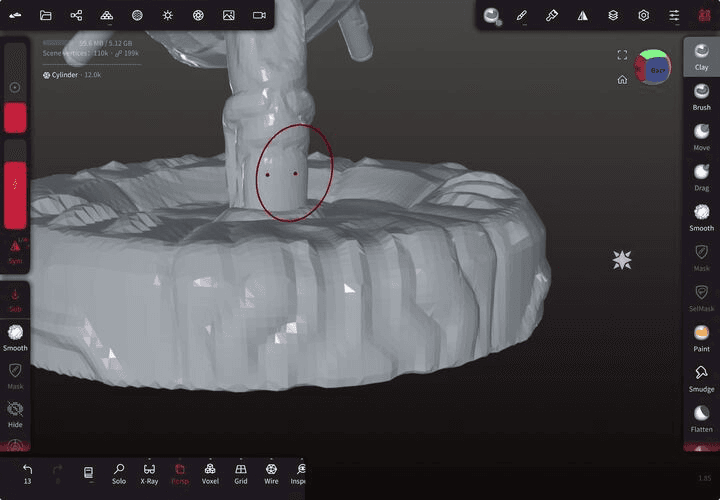Image resolution: width=720 pixels, height=500 pixels.
Task: Open the symmetry triangle menu
Action: click(582, 15)
